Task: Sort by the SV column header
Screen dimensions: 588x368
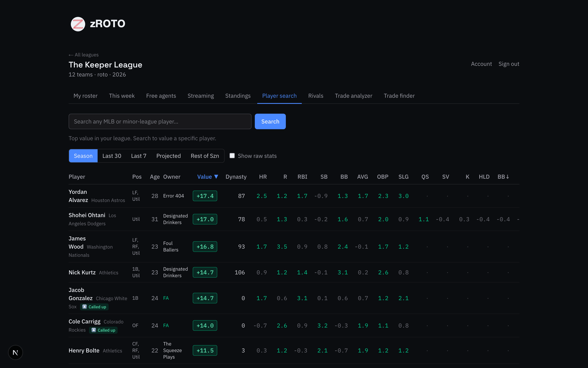Action: pos(446,177)
